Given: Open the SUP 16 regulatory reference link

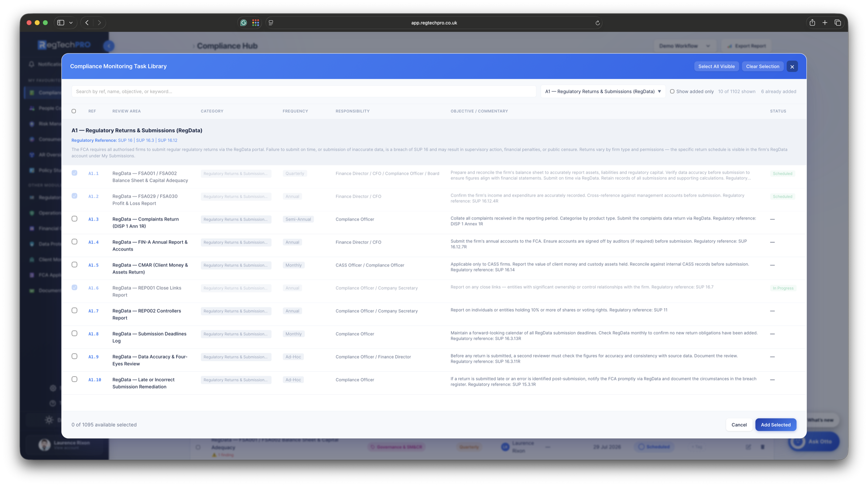Looking at the screenshot, I should click(125, 140).
